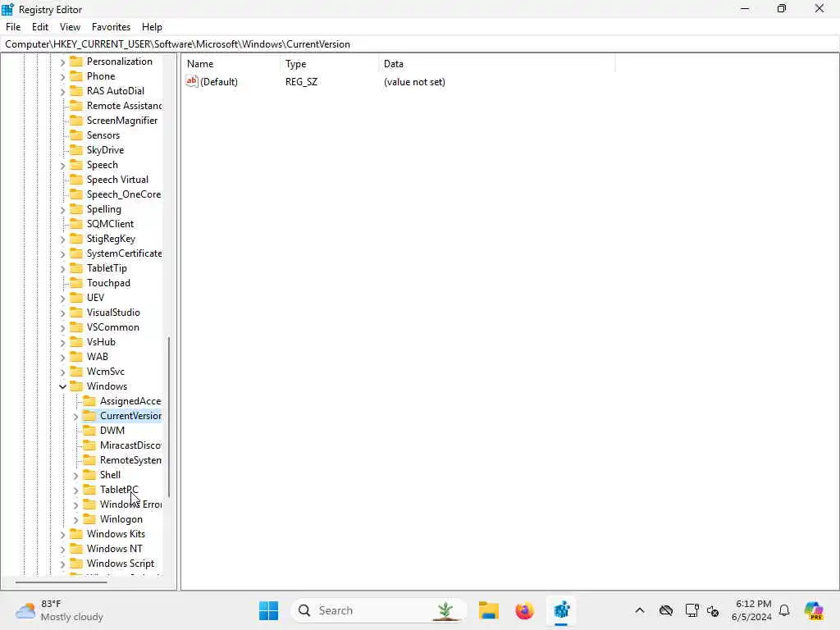Open the Favorites menu
The width and height of the screenshot is (840, 630).
click(x=111, y=27)
